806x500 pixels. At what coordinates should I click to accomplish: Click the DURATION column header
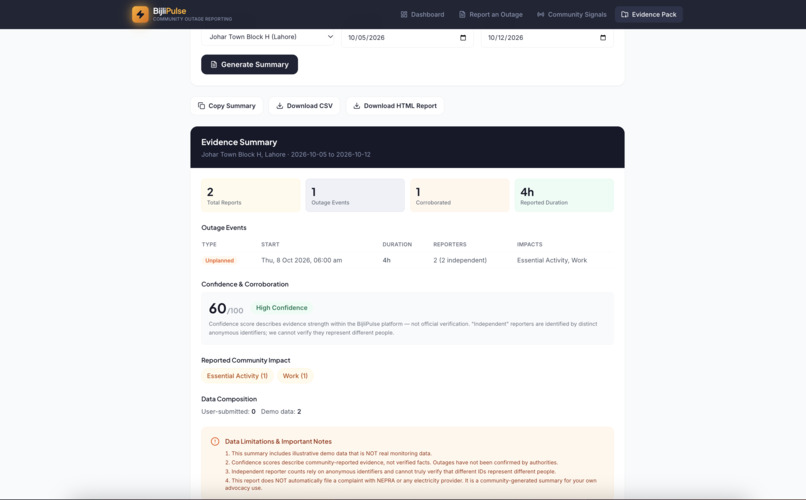397,245
